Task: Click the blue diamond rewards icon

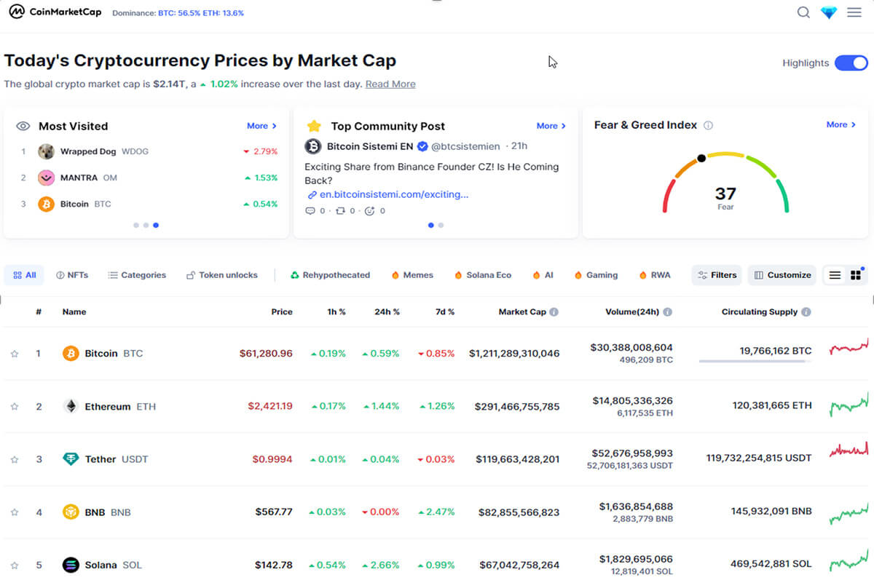Action: pos(829,12)
